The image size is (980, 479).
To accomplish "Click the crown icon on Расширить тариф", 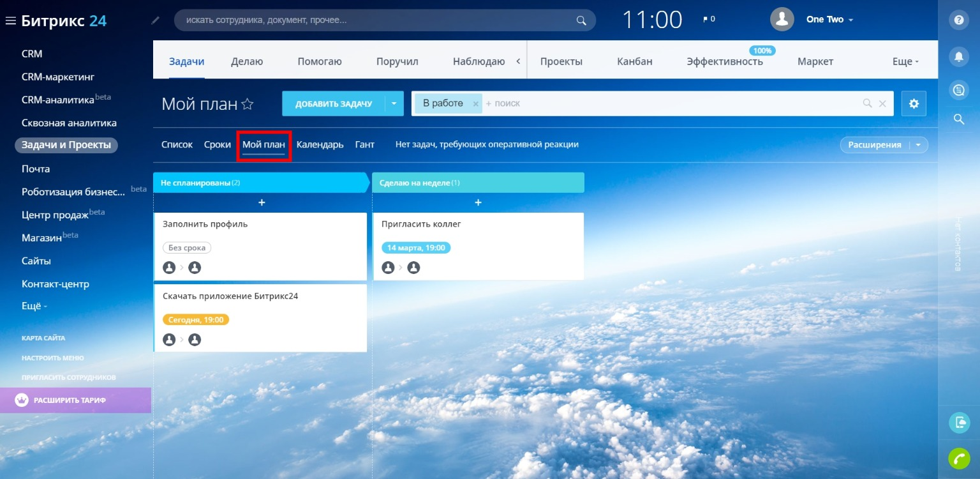I will tap(22, 400).
